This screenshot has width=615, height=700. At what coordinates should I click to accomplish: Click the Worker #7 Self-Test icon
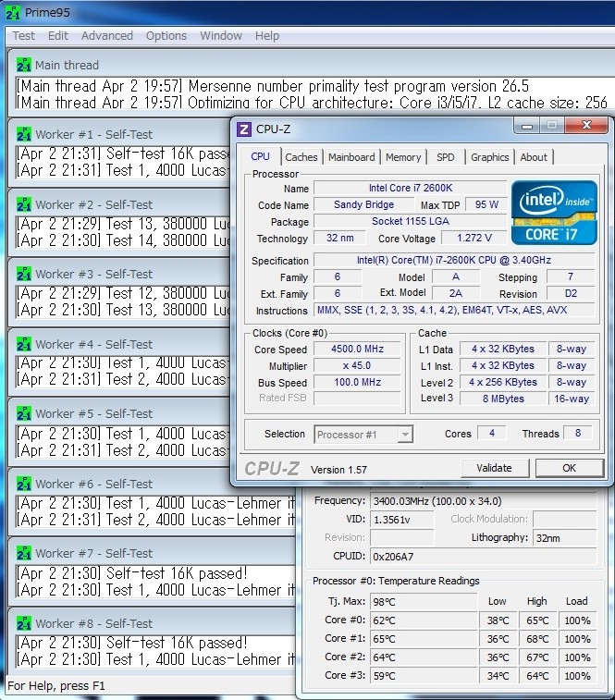coord(24,553)
